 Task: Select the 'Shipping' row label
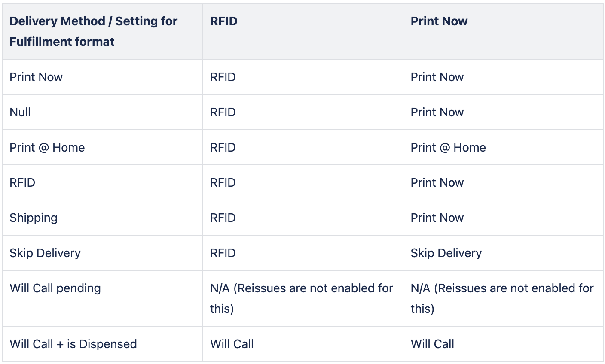34,218
